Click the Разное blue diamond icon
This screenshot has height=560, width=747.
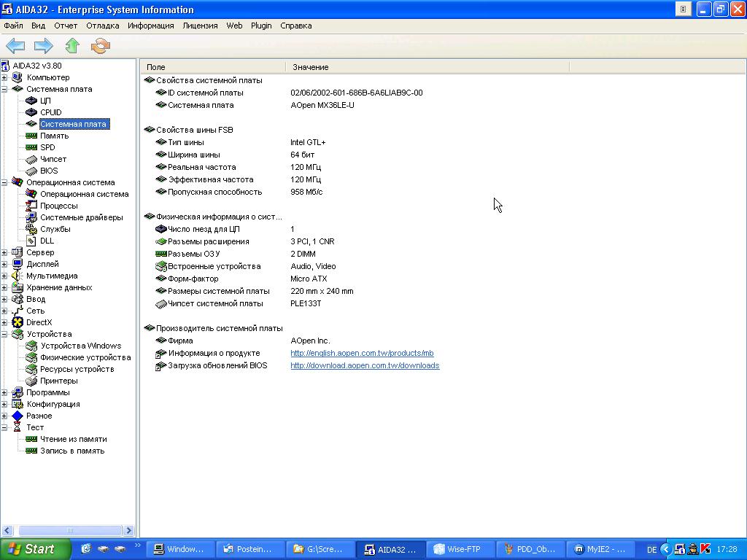[x=18, y=416]
